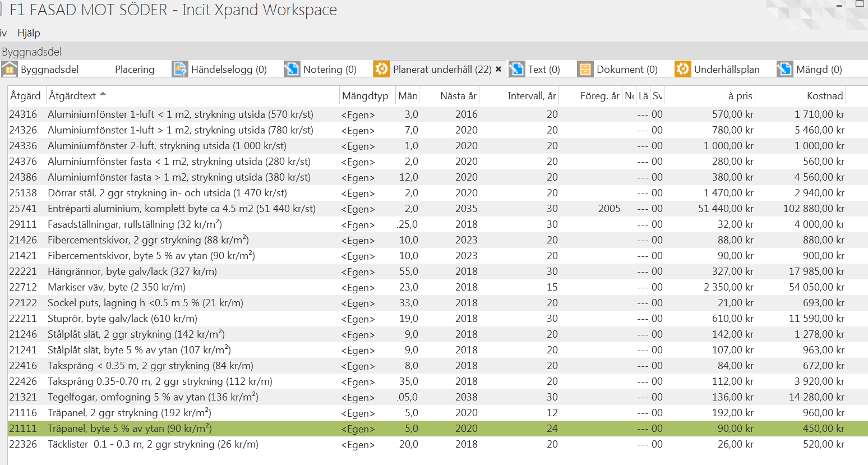Open the Byggnadsdel tab
868x465 pixels.
49,70
